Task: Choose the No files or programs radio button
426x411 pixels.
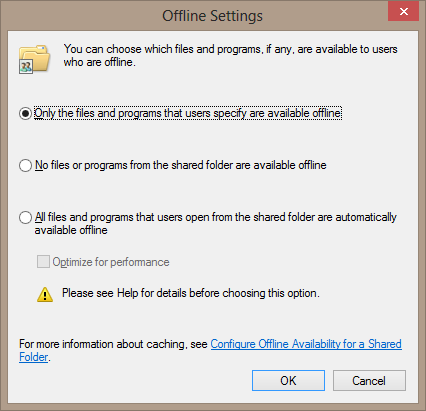Action: click(x=25, y=165)
